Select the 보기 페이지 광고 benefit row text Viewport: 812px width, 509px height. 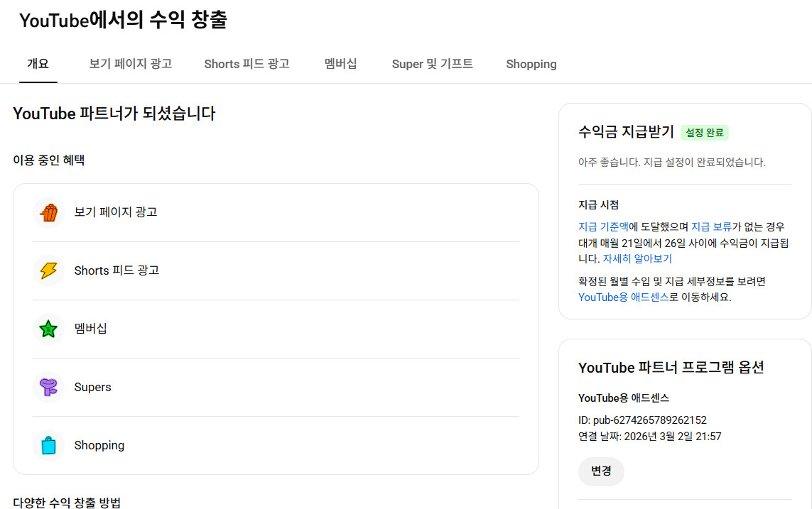pos(116,212)
